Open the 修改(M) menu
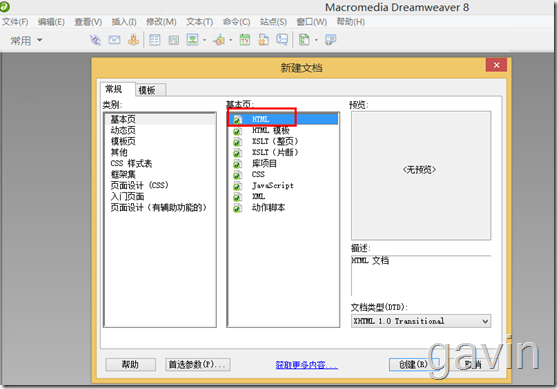The height and width of the screenshot is (389, 558). tap(161, 22)
